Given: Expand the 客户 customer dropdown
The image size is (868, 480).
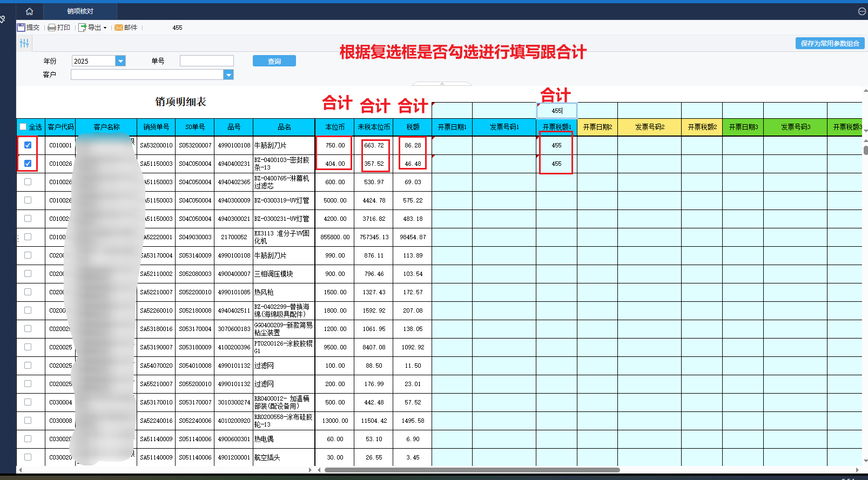Looking at the screenshot, I should (228, 75).
